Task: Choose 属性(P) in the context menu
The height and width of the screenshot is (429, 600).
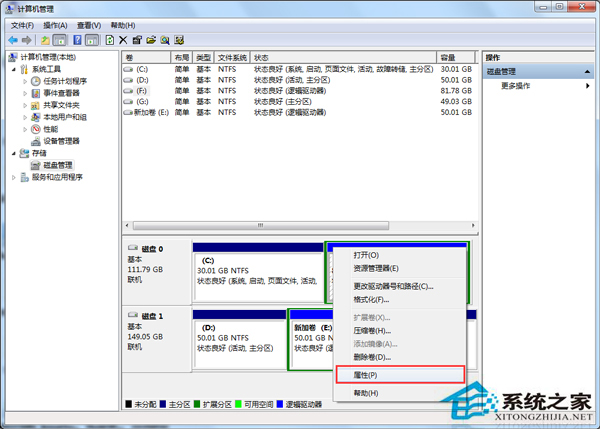Action: (x=400, y=375)
